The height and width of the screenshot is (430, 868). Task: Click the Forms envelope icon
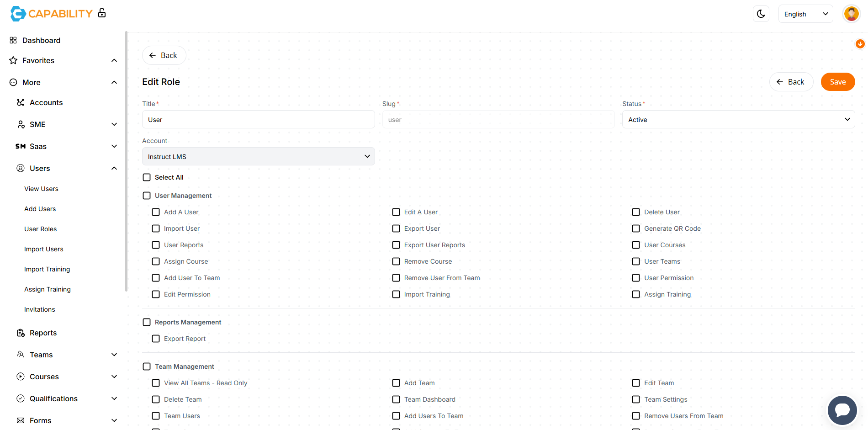21,420
